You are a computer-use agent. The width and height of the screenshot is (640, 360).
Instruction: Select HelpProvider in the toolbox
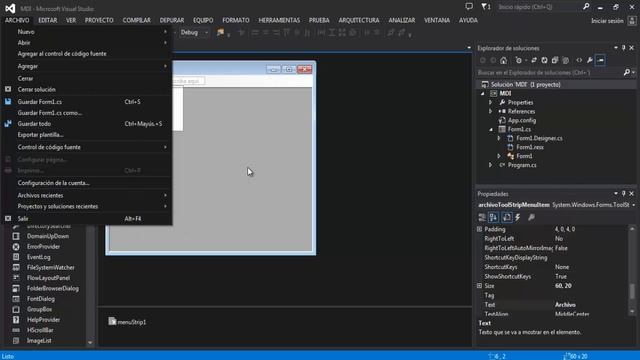click(x=43, y=320)
